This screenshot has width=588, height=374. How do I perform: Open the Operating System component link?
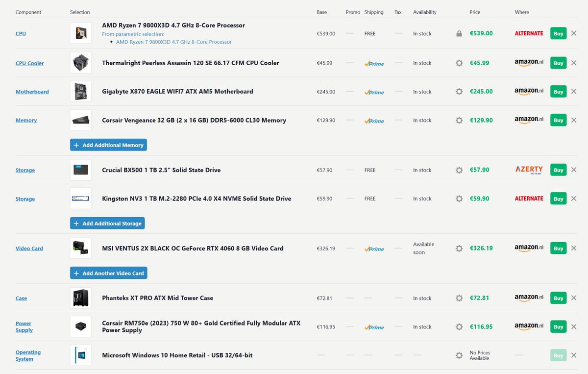pos(28,355)
